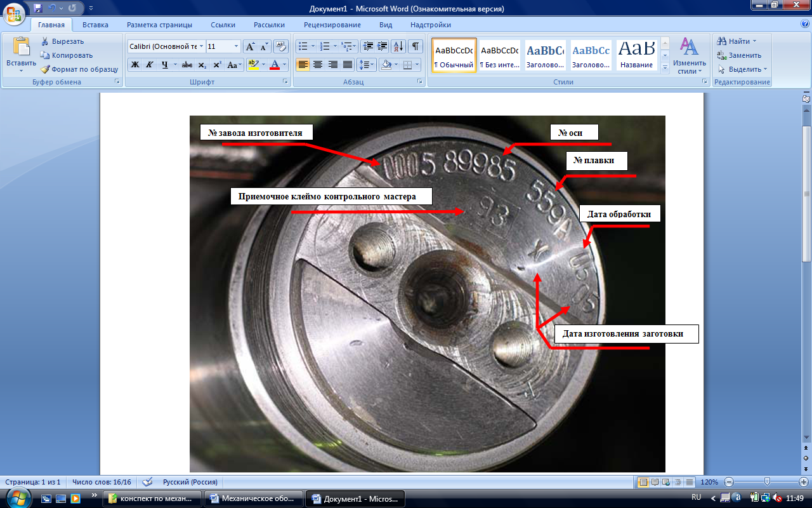812x508 pixels.
Task: Click the Grow Font icon
Action: pos(250,46)
